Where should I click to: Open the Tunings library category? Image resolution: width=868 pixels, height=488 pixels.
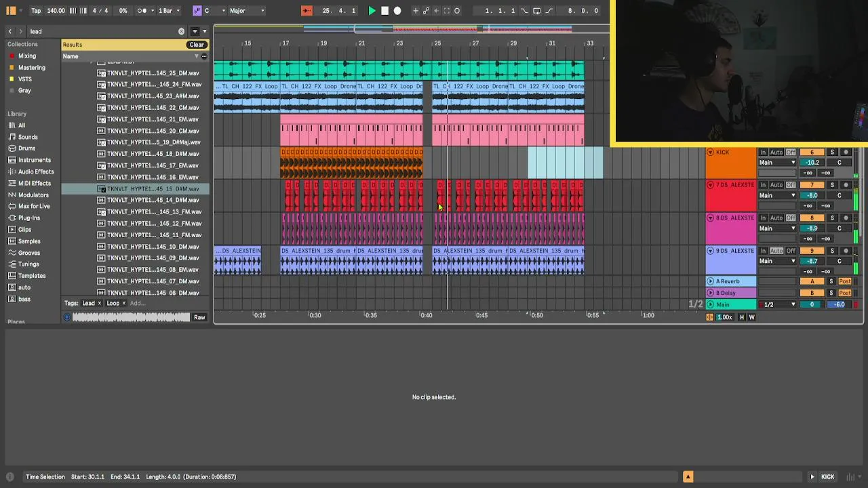(28, 264)
